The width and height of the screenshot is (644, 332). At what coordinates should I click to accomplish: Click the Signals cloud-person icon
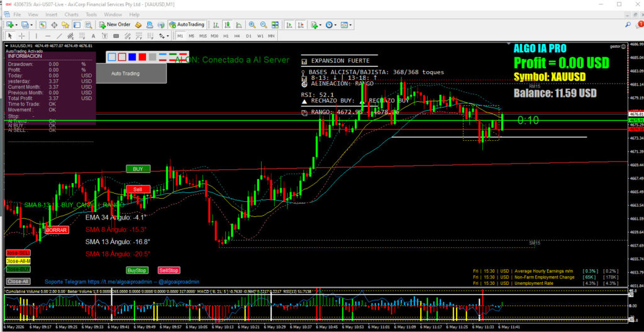coord(150,25)
